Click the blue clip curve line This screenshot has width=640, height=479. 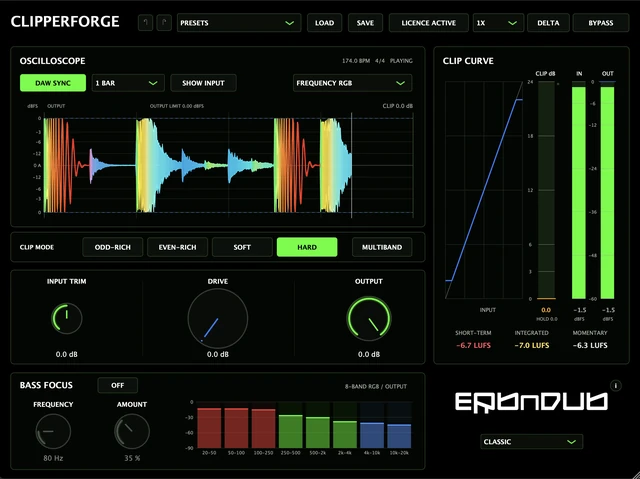[x=484, y=190]
